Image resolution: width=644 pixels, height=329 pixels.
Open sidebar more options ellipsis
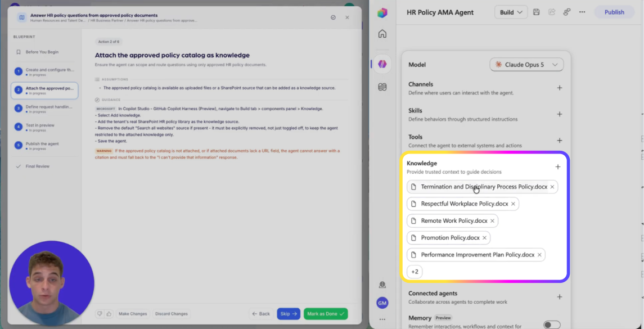(x=382, y=319)
